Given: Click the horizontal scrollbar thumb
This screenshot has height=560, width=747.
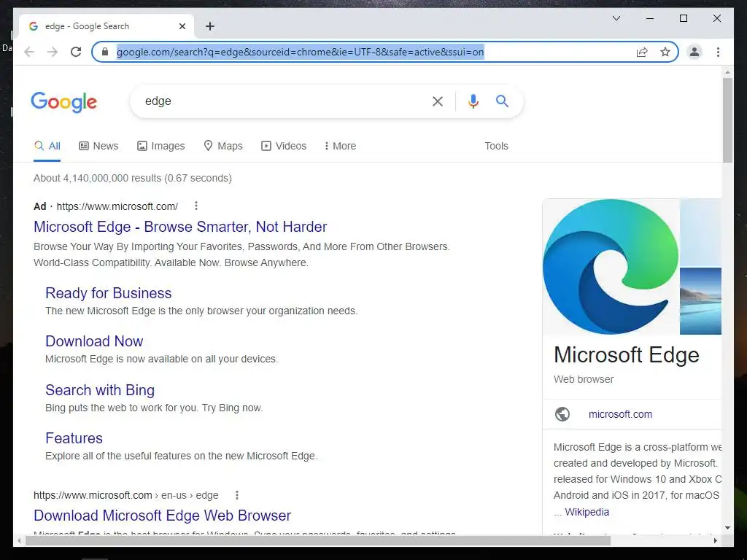Looking at the screenshot, I should pos(318,540).
